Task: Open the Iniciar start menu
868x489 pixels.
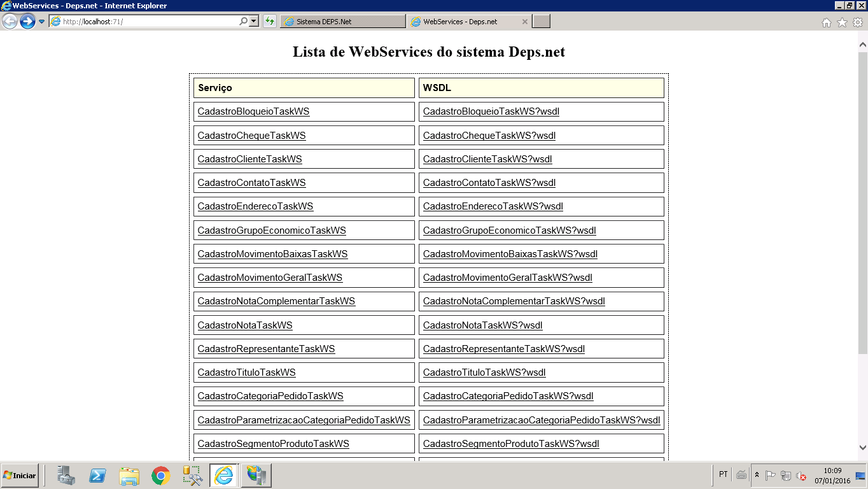Action: pos(20,476)
